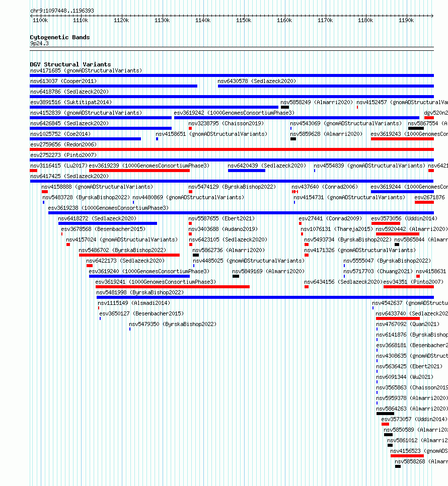Select nsv5858249 (Almarri2020) label

pyautogui.click(x=317, y=102)
